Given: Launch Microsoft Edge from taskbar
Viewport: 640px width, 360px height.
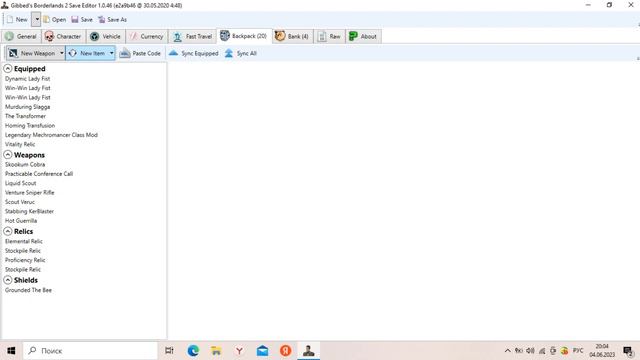Looking at the screenshot, I should pyautogui.click(x=193, y=351).
